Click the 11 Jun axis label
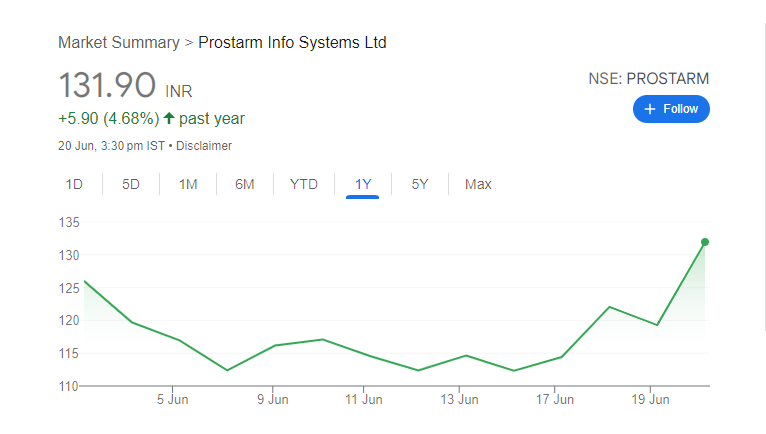This screenshot has height=434, width=766. pos(363,399)
